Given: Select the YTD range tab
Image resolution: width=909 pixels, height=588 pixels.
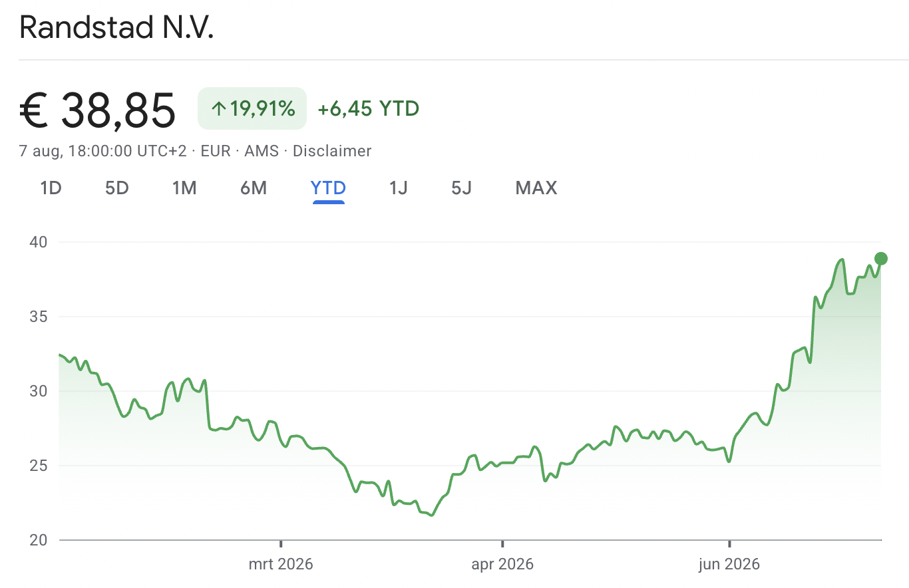Looking at the screenshot, I should pos(328,188).
